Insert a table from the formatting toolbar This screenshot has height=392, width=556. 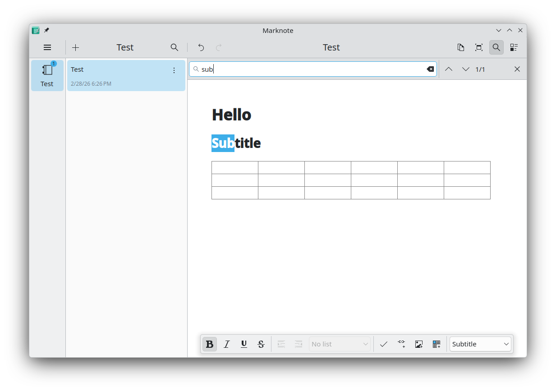pos(436,344)
